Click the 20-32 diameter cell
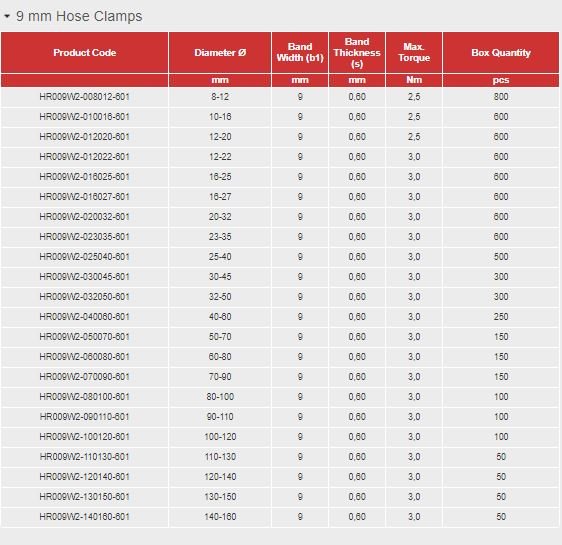 point(220,217)
